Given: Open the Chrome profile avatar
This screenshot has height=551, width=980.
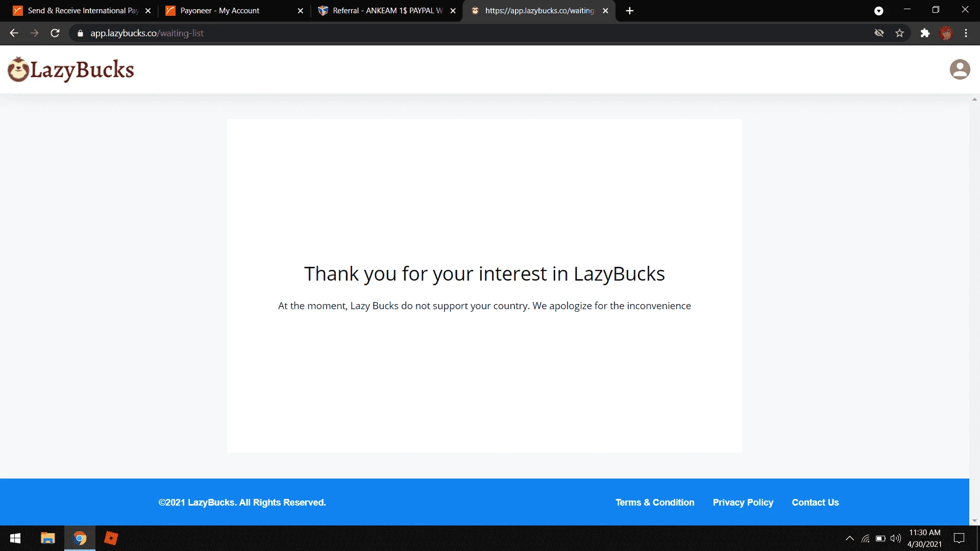Looking at the screenshot, I should pos(946,33).
